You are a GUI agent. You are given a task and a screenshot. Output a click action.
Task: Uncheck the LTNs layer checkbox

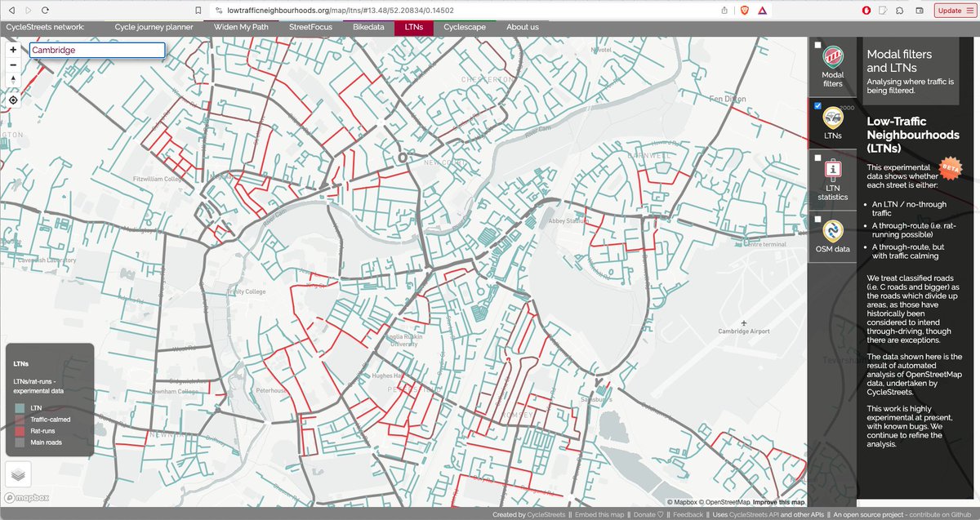(817, 105)
